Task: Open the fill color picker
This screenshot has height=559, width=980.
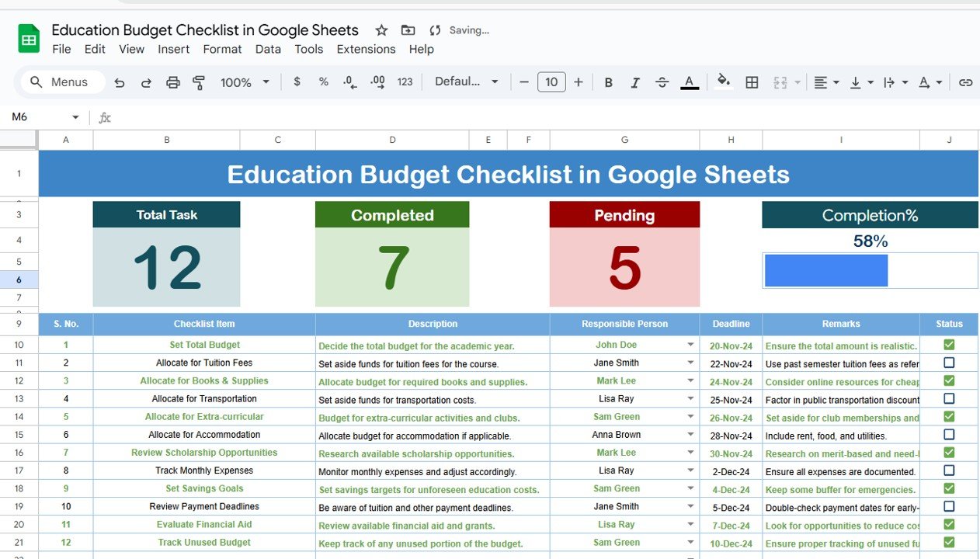Action: [x=724, y=82]
